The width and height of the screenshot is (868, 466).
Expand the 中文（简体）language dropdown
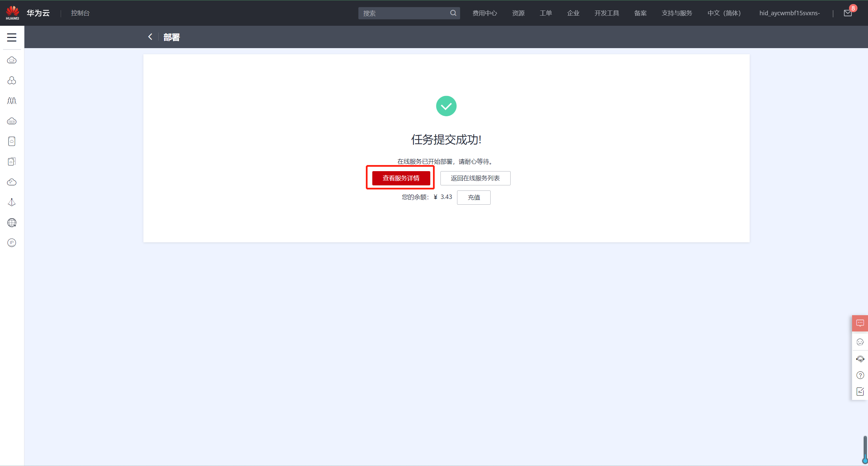[724, 13]
